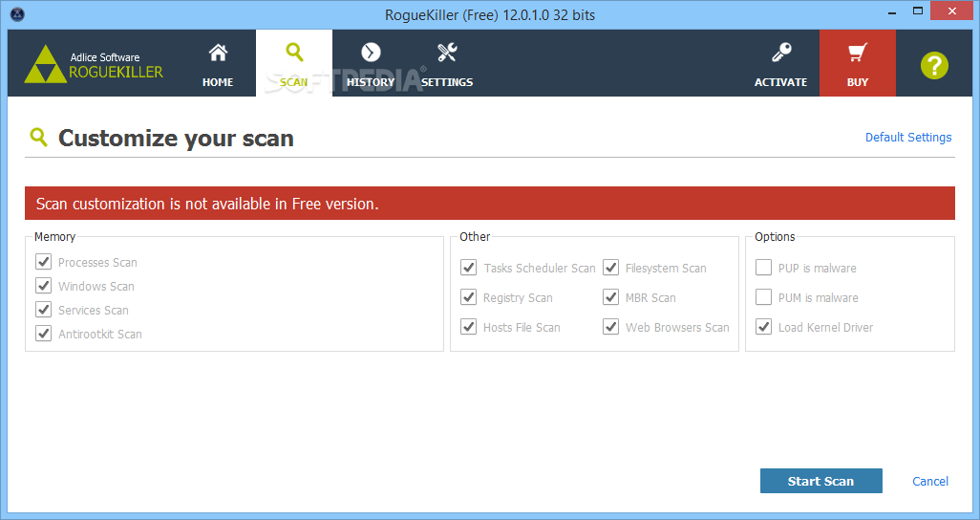Switch to the HOME tab label
The width and height of the screenshot is (980, 520).
pyautogui.click(x=218, y=82)
